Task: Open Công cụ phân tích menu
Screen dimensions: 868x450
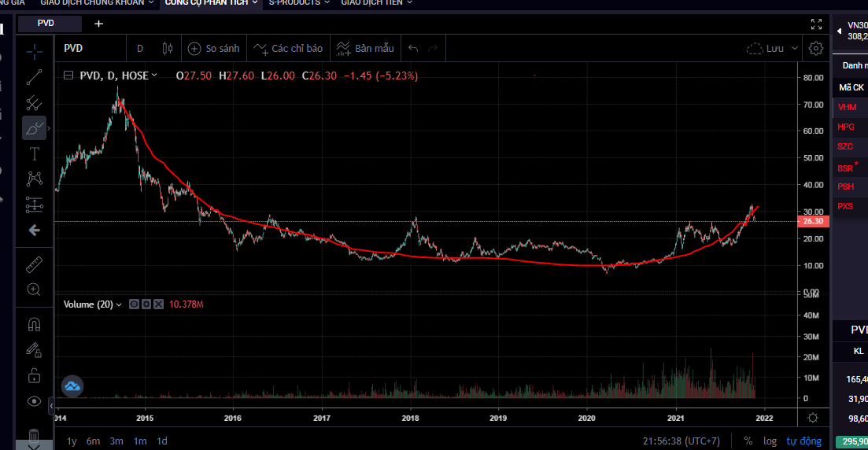Action: pyautogui.click(x=212, y=3)
